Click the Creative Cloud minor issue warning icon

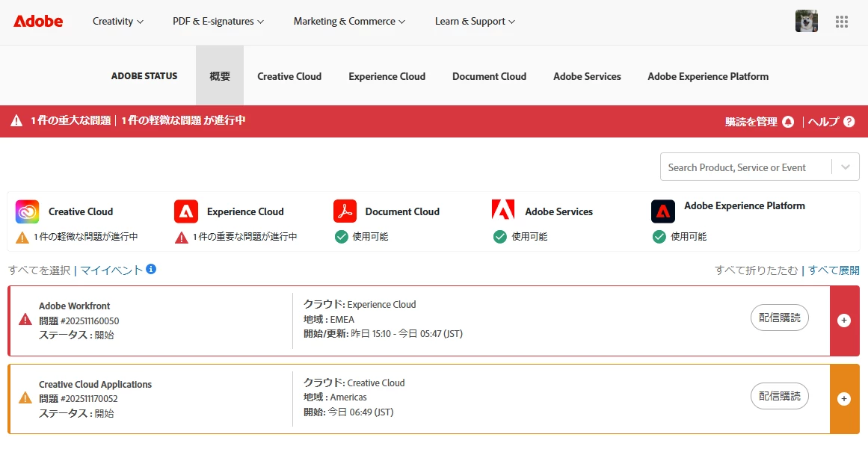22,238
